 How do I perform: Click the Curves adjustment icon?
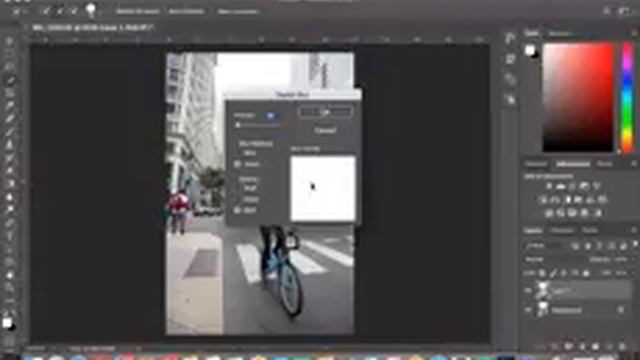572,187
